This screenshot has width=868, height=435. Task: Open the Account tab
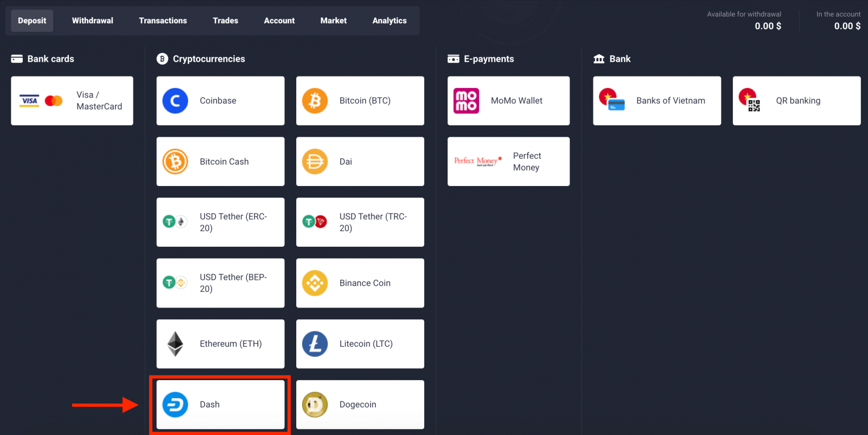point(279,21)
